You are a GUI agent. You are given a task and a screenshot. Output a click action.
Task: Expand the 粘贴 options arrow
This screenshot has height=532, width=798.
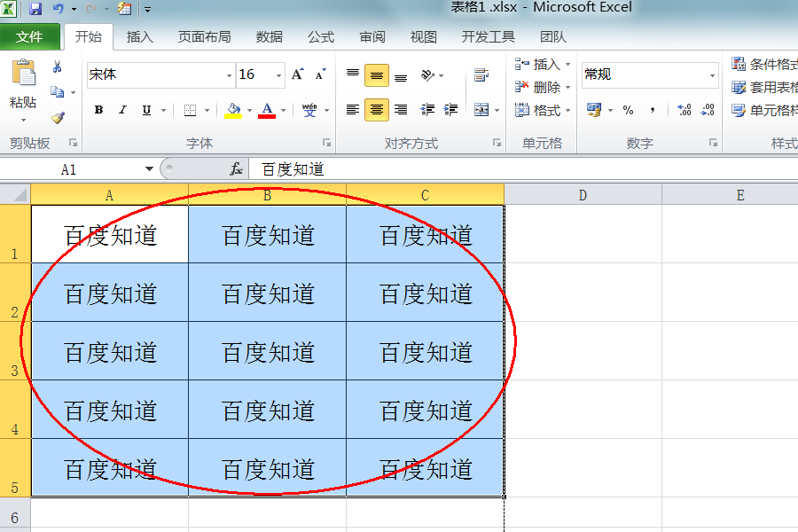point(23,121)
